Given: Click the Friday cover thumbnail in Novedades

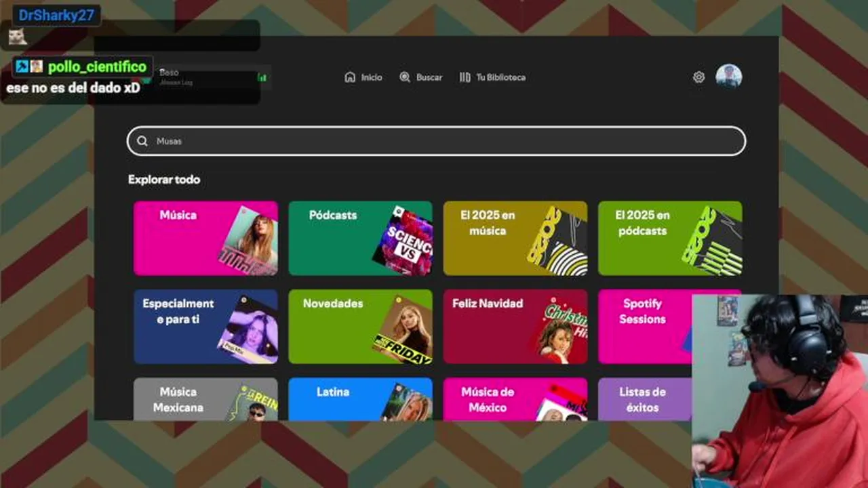Looking at the screenshot, I should point(404,331).
